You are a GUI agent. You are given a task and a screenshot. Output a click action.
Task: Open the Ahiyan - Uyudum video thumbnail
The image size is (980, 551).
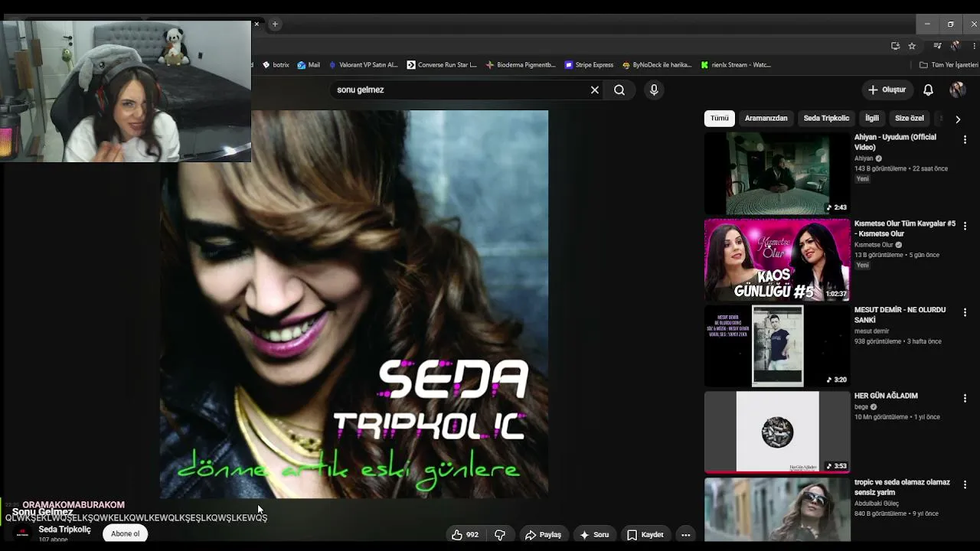[x=777, y=174]
